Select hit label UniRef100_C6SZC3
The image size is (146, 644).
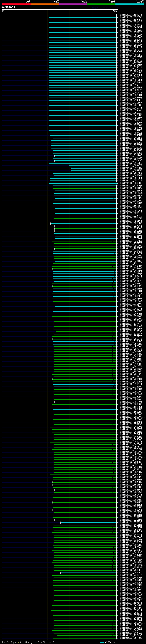coord(131,183)
